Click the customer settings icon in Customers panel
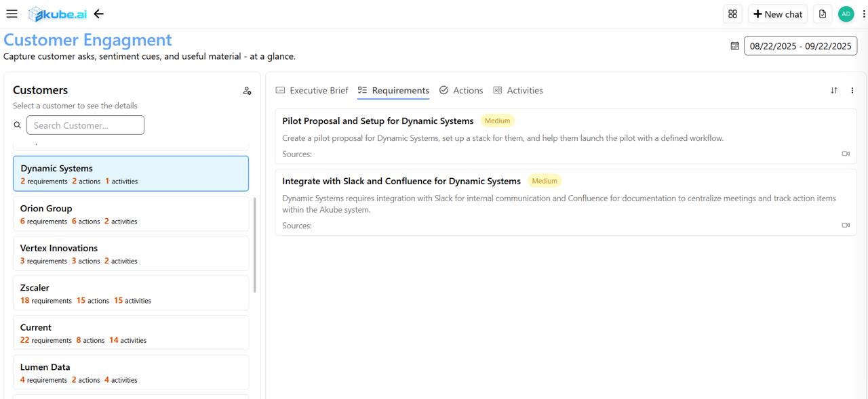Screen dimensions: 868x399 (247, 91)
